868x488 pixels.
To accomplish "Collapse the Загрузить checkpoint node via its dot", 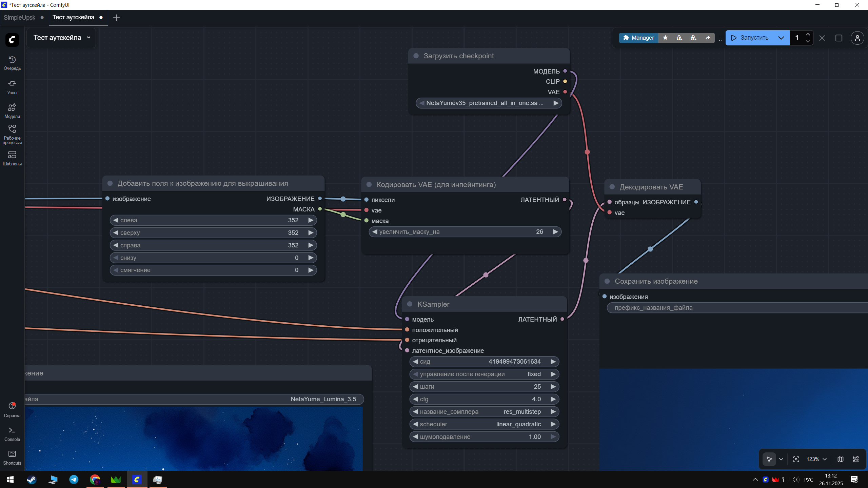I will [x=416, y=56].
